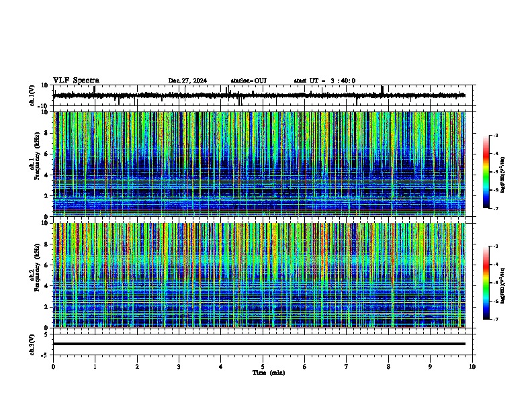Click the time axis tick label 4
Image resolution: width=532 pixels, height=411 pixels.
(221, 367)
